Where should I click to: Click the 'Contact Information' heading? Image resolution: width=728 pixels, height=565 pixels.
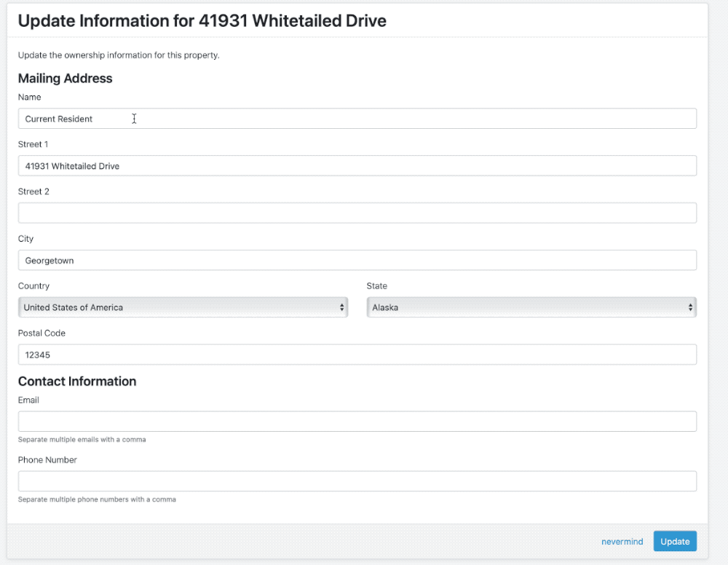tap(77, 381)
